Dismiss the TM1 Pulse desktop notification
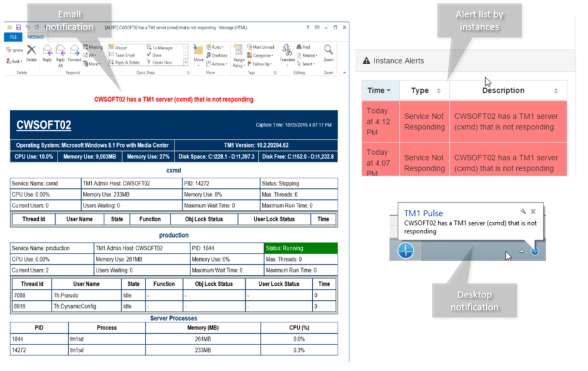Screen dimensions: 588x371 pyautogui.click(x=533, y=212)
